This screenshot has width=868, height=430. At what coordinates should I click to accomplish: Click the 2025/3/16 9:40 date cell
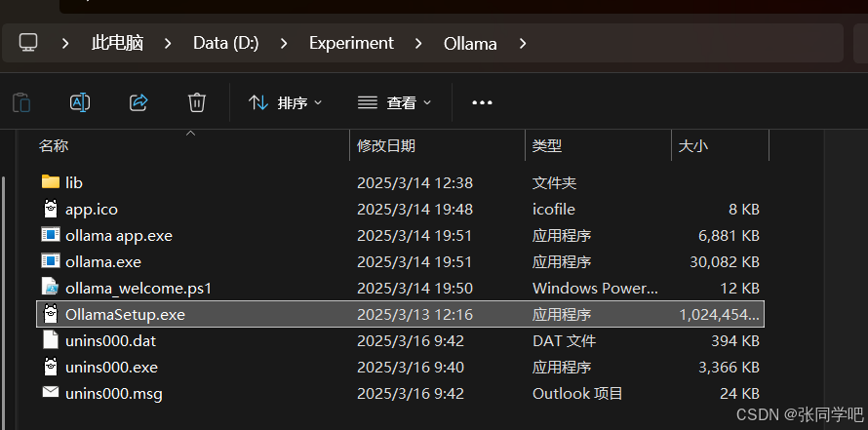pos(411,368)
